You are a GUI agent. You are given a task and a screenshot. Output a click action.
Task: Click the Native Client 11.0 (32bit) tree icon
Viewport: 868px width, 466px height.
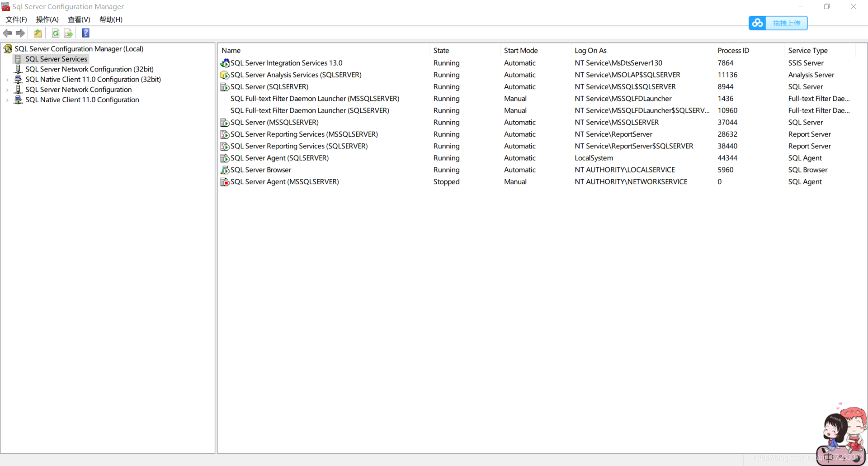point(18,79)
